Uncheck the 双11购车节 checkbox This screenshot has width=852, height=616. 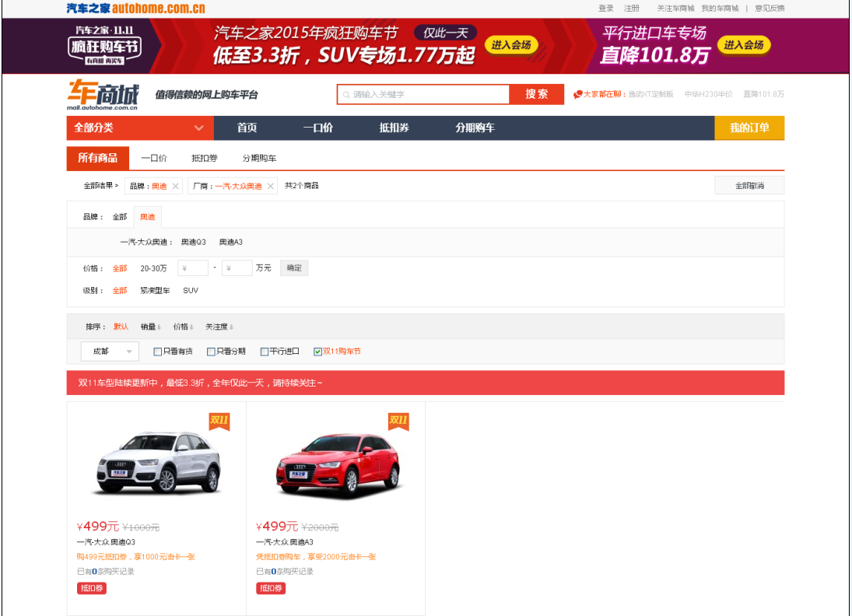point(317,352)
